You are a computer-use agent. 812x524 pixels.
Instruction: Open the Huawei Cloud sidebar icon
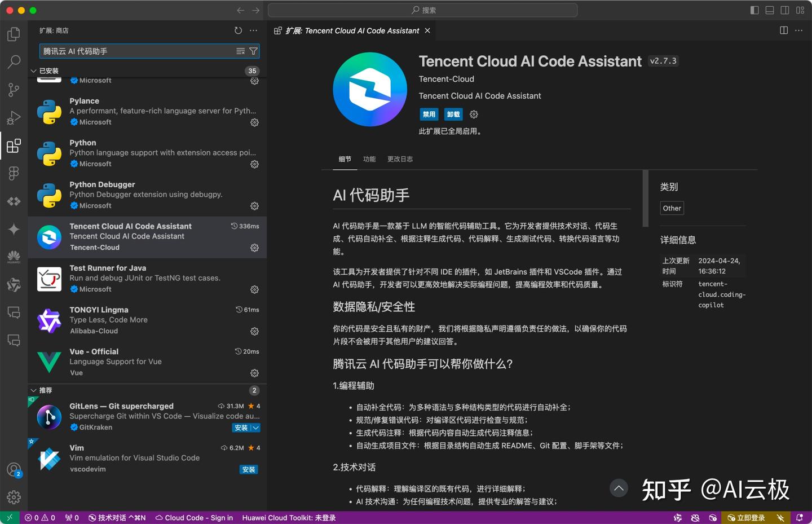14,257
